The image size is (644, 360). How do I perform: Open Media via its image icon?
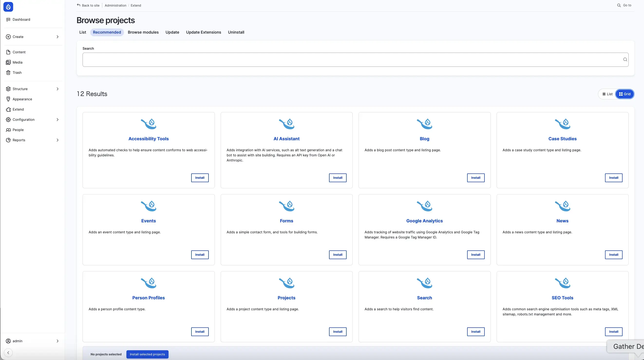coord(8,62)
